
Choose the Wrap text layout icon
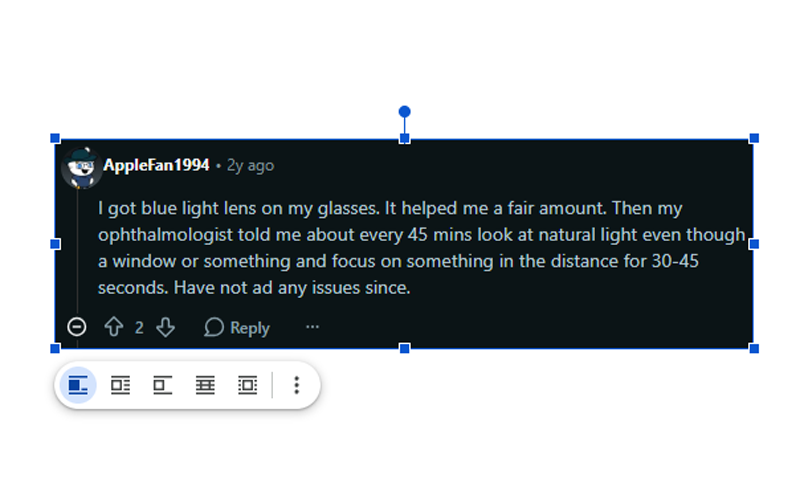click(121, 385)
